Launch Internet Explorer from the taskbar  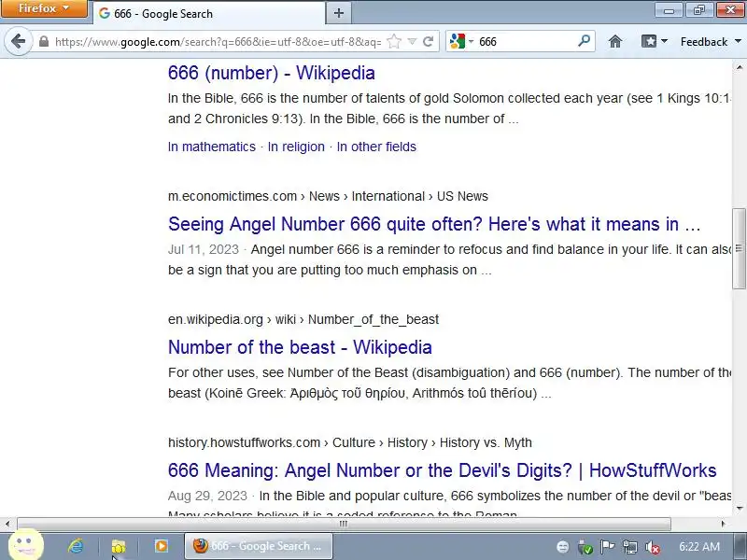[76, 546]
